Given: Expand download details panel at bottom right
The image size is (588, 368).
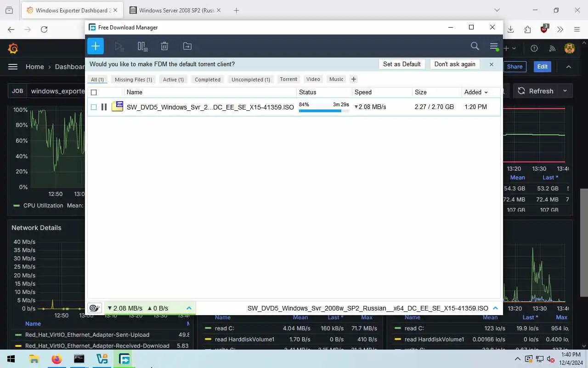Looking at the screenshot, I should tap(495, 308).
